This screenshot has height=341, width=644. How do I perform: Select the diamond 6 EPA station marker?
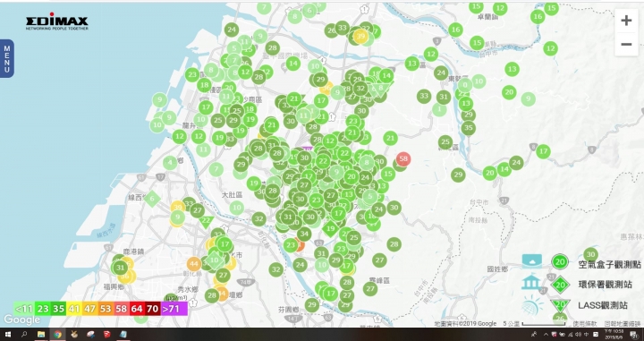[x=152, y=200]
